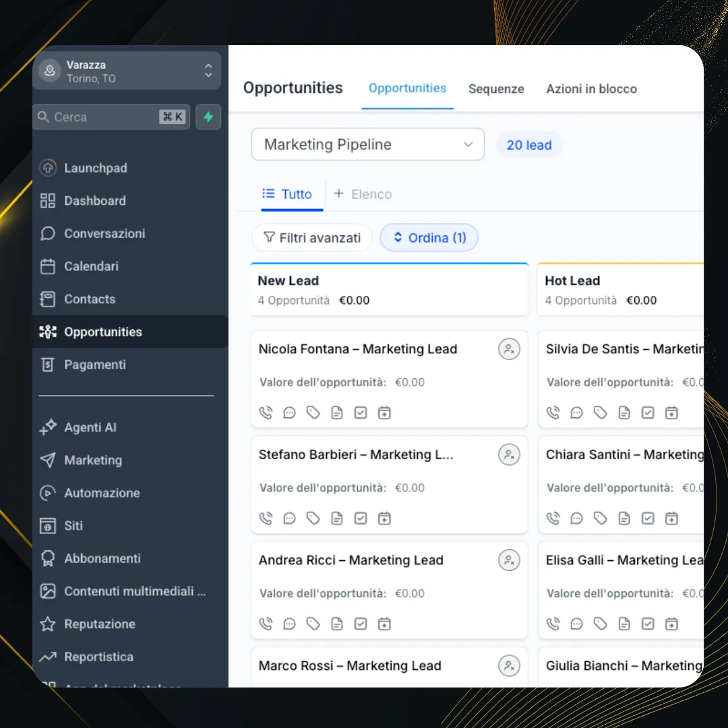The image size is (728, 728).
Task: Open Andrea Ricci – Marketing Lead title
Action: (x=351, y=560)
